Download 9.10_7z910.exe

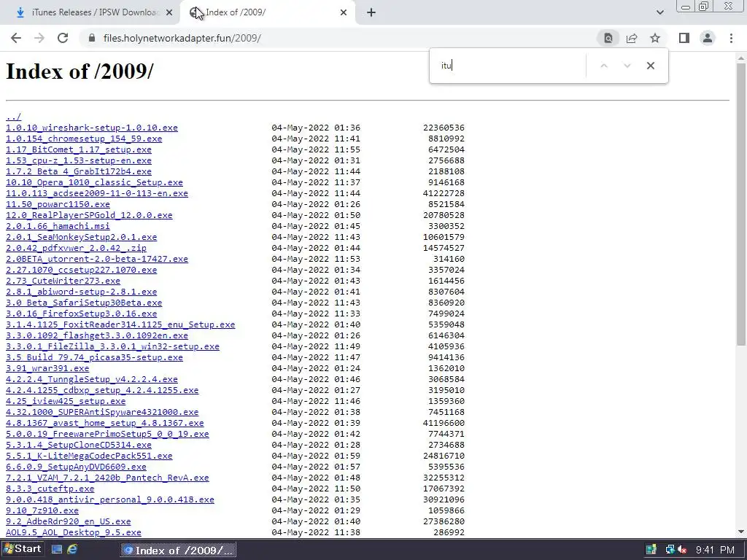pos(42,511)
